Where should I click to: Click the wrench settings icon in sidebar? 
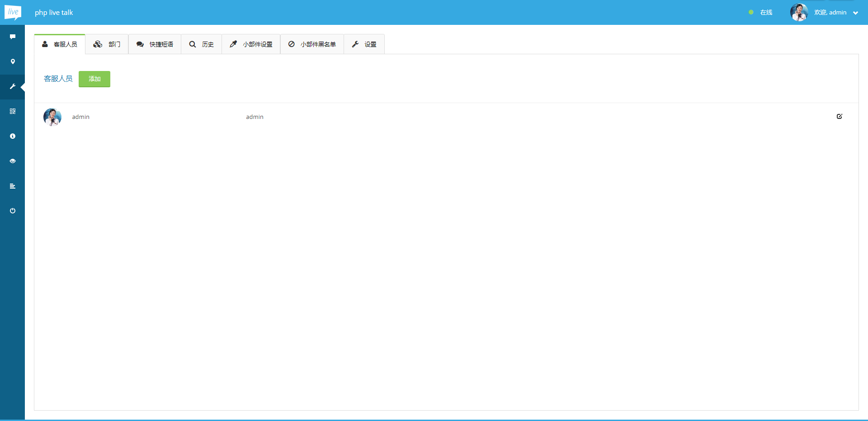pos(13,86)
